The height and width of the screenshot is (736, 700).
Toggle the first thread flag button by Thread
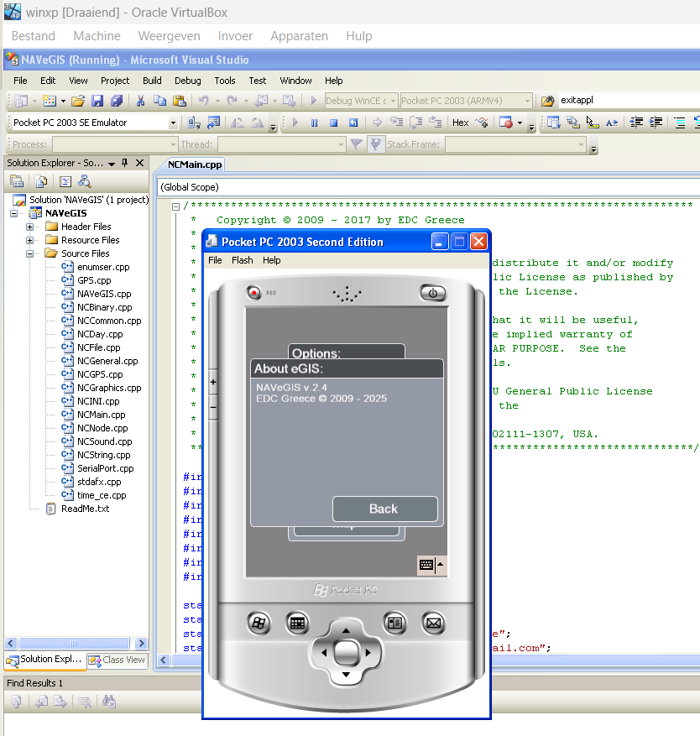pos(357,144)
